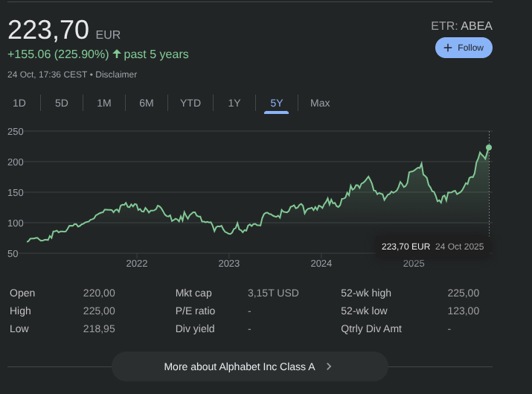Select the 6M time range tab

pyautogui.click(x=147, y=103)
